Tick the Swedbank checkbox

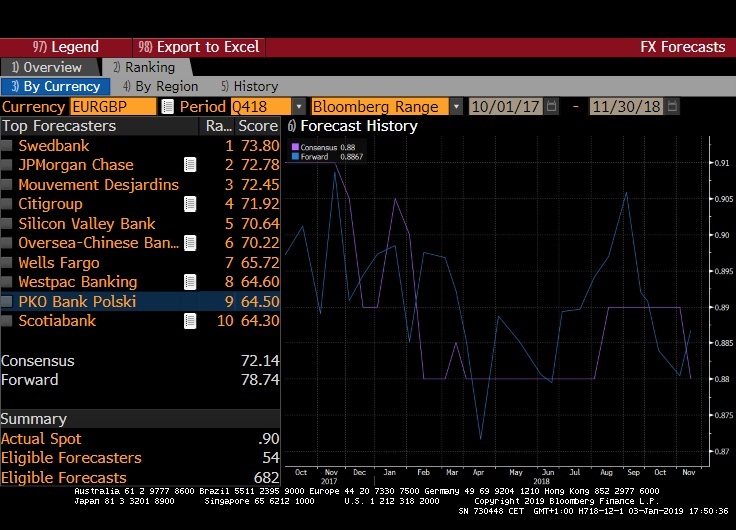click(8, 146)
